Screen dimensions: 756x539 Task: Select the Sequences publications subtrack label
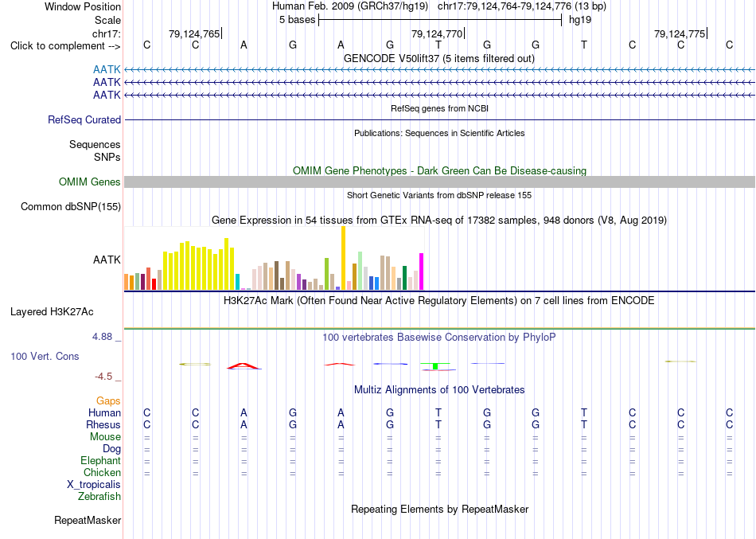[95, 144]
